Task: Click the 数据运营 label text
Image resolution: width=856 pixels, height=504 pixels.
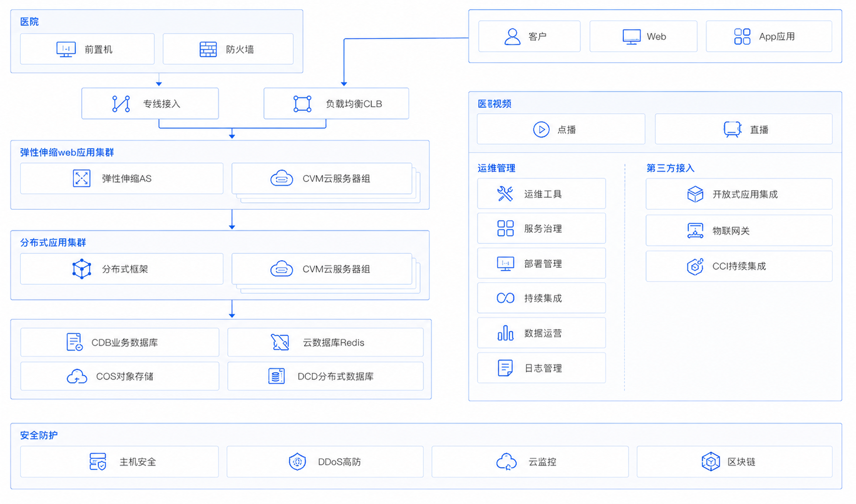Action: (543, 333)
